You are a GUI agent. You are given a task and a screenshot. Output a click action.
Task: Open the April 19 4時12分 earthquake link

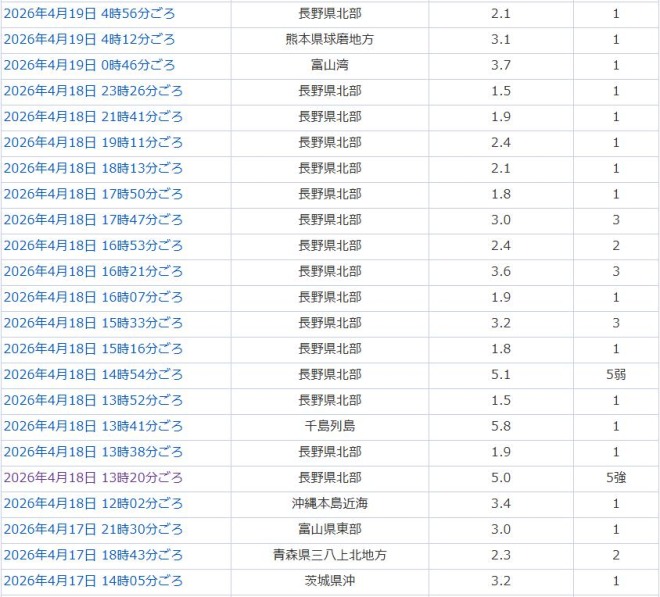click(89, 40)
